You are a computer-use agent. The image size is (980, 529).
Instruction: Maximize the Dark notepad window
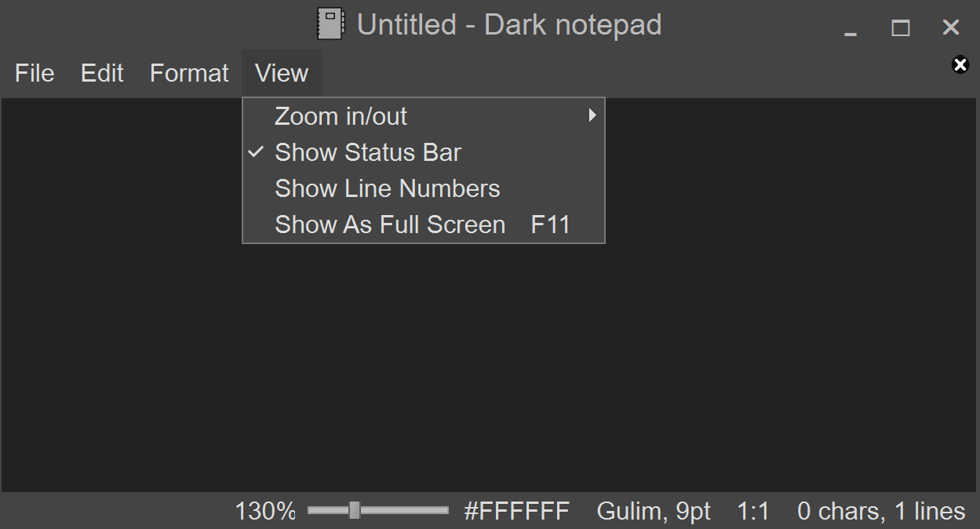[x=901, y=28]
